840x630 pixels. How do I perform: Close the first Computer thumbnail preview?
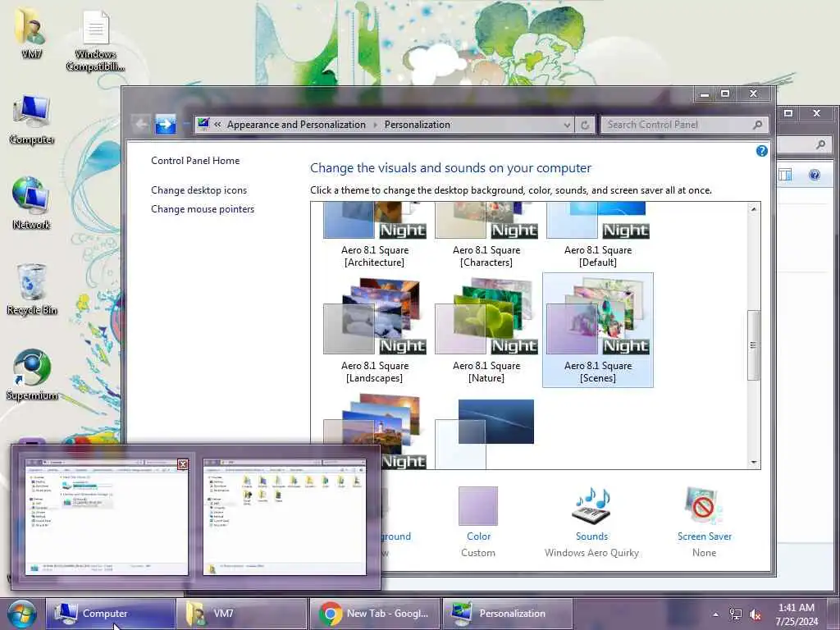(x=183, y=464)
